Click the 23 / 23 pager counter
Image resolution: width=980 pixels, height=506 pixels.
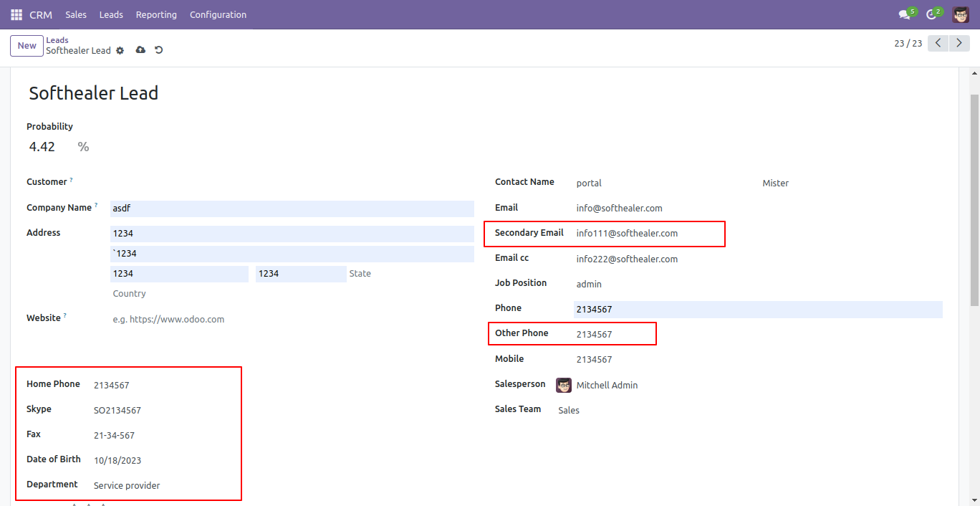click(908, 43)
